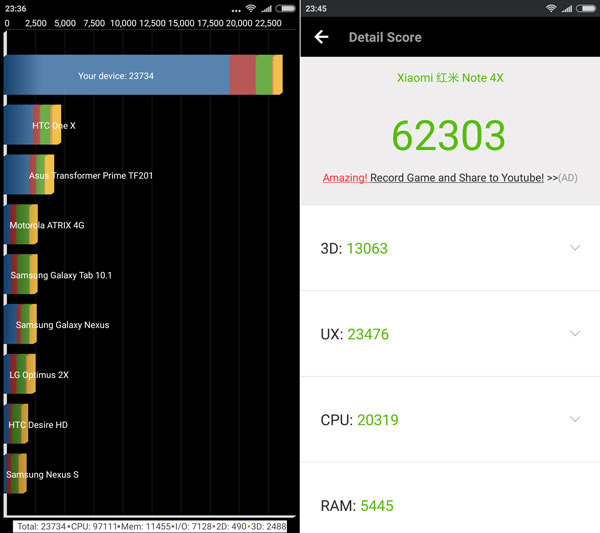
Task: Click the three dots icon in Quadrant status bar
Action: [236, 10]
